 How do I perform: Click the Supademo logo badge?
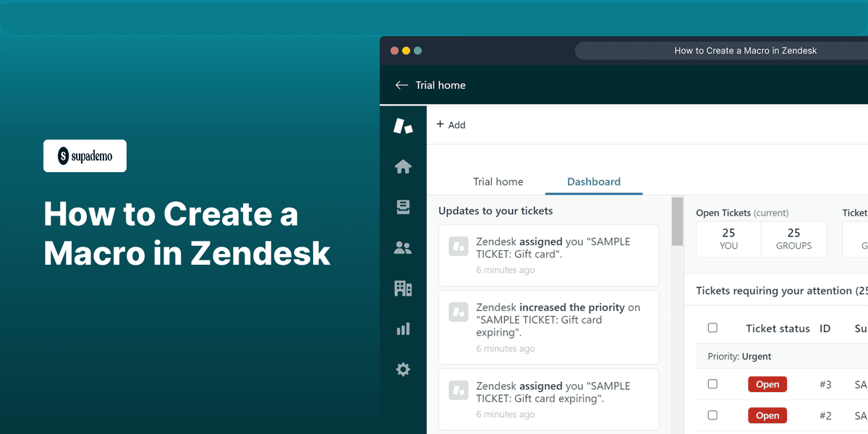pos(85,156)
